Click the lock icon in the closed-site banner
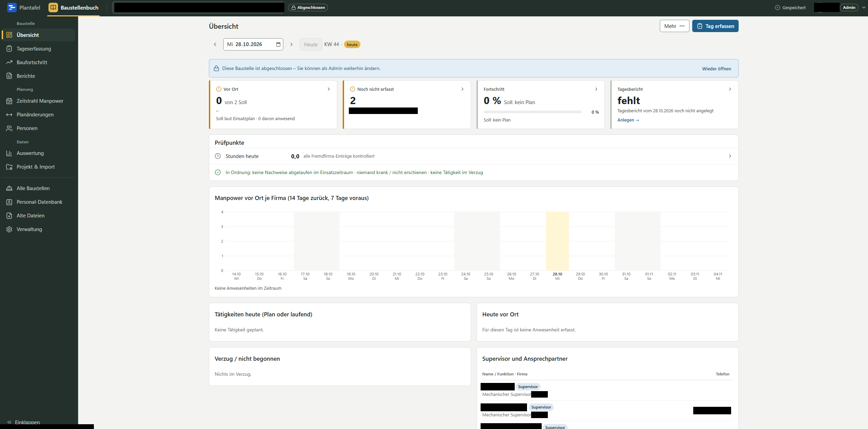The image size is (868, 429). (x=216, y=68)
